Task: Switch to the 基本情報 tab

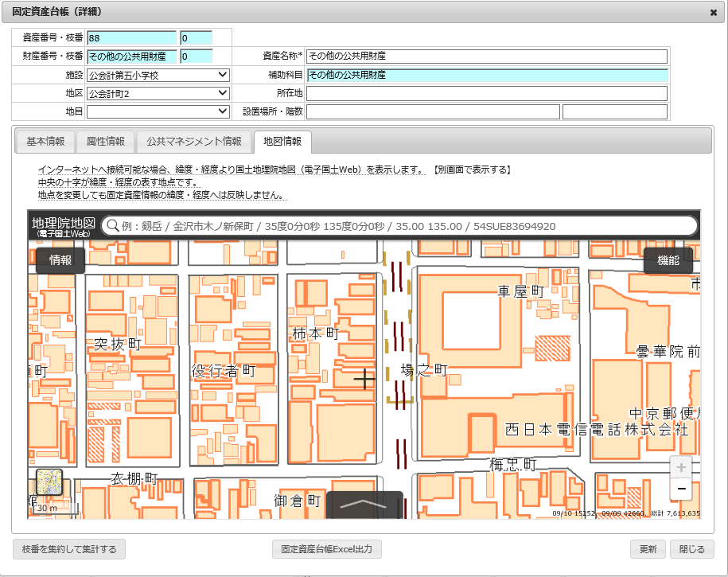Action: (45, 141)
